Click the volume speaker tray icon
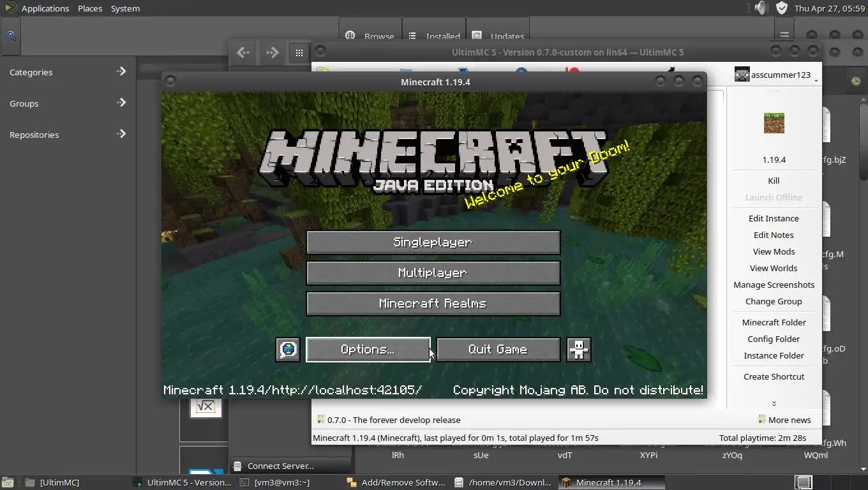 (x=760, y=8)
